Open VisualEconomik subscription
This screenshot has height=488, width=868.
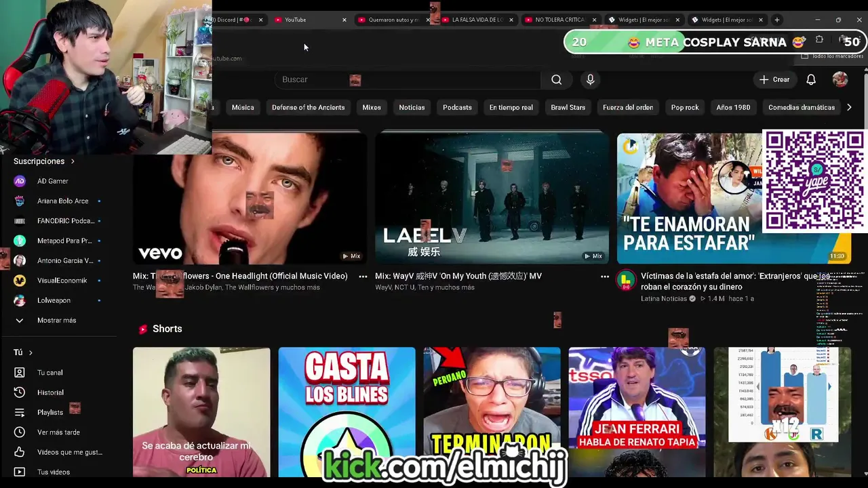pyautogui.click(x=58, y=281)
